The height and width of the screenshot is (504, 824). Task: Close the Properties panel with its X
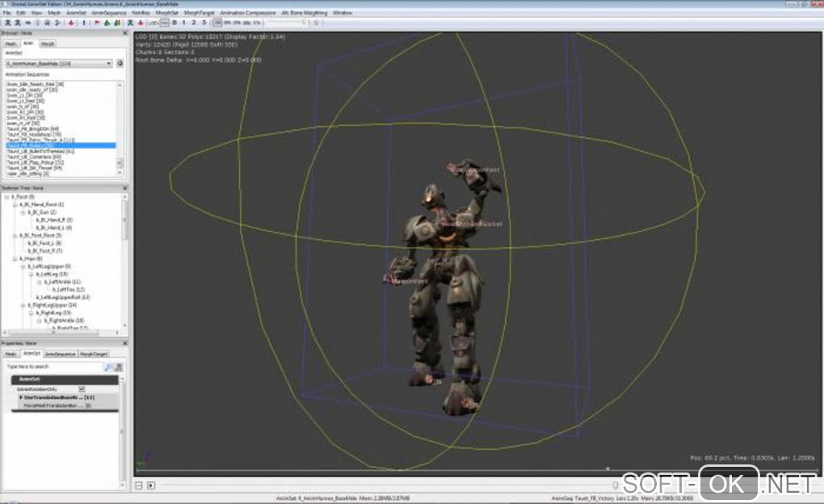[125, 343]
